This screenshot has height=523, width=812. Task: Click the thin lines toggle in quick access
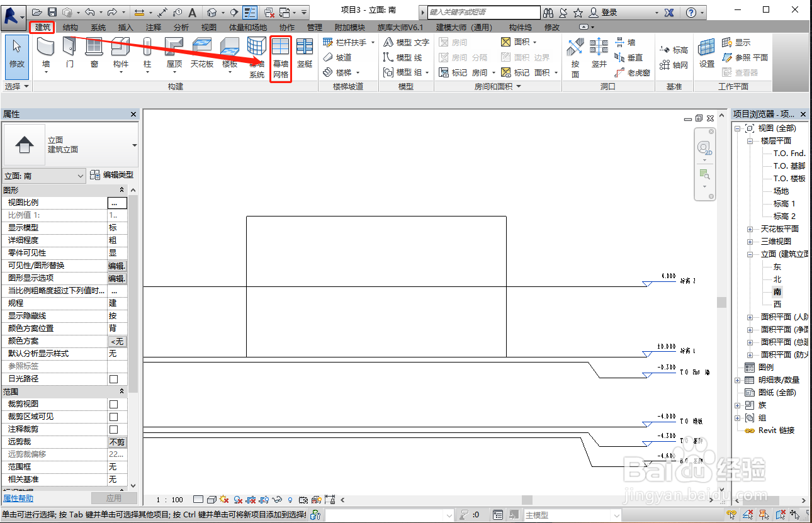coord(249,12)
